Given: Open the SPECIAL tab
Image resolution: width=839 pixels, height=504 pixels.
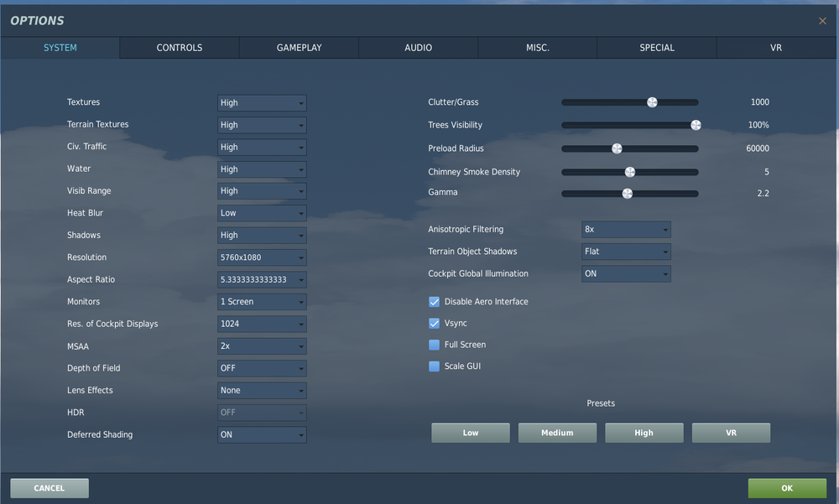Looking at the screenshot, I should point(657,48).
